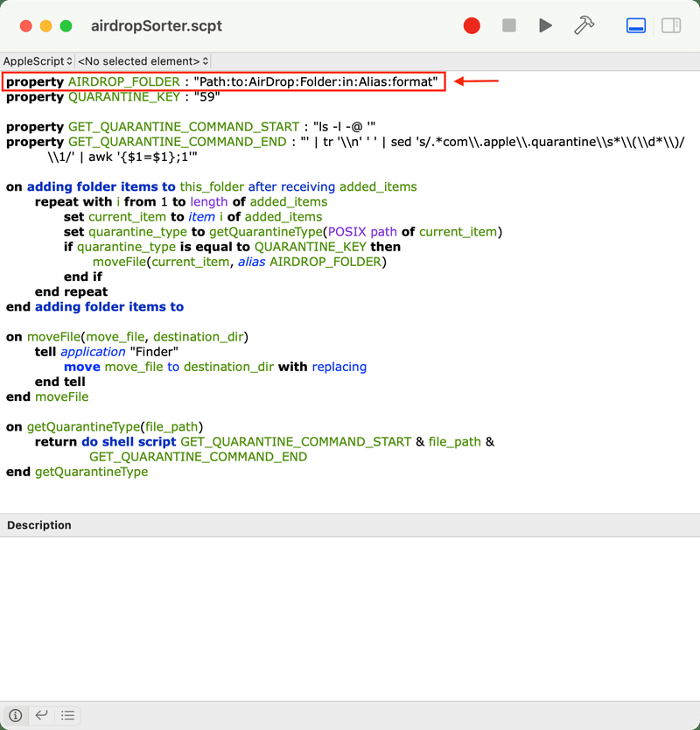Click the 'tell application "Finder"' line
This screenshot has width=700, height=730.
tap(107, 352)
